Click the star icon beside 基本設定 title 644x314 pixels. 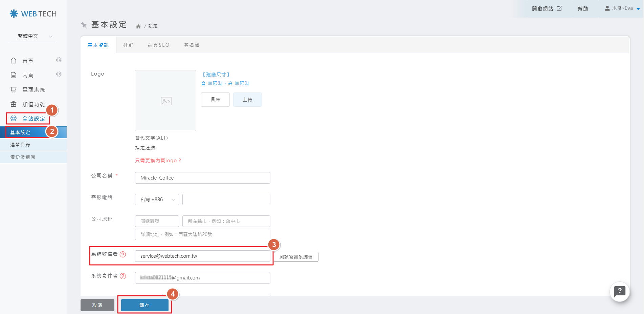(84, 25)
